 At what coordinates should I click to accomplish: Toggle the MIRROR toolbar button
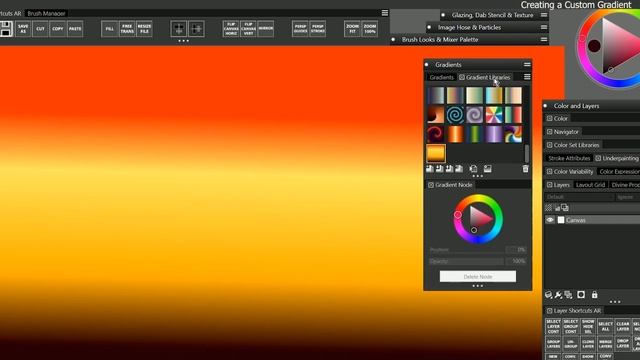coord(265,29)
